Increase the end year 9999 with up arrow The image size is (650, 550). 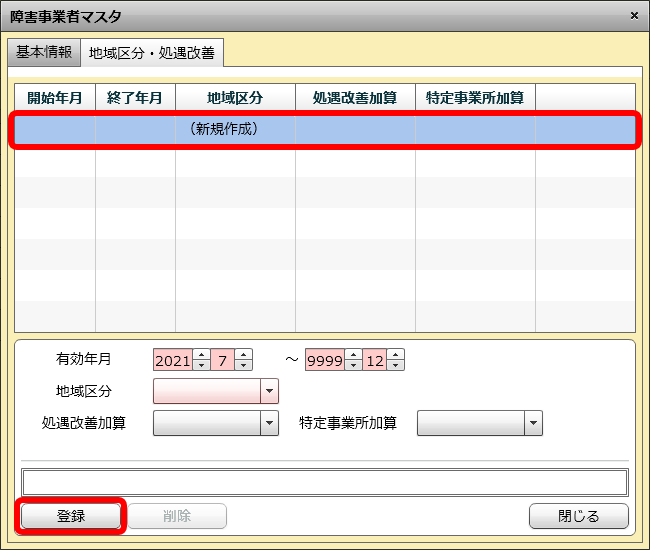point(353,354)
